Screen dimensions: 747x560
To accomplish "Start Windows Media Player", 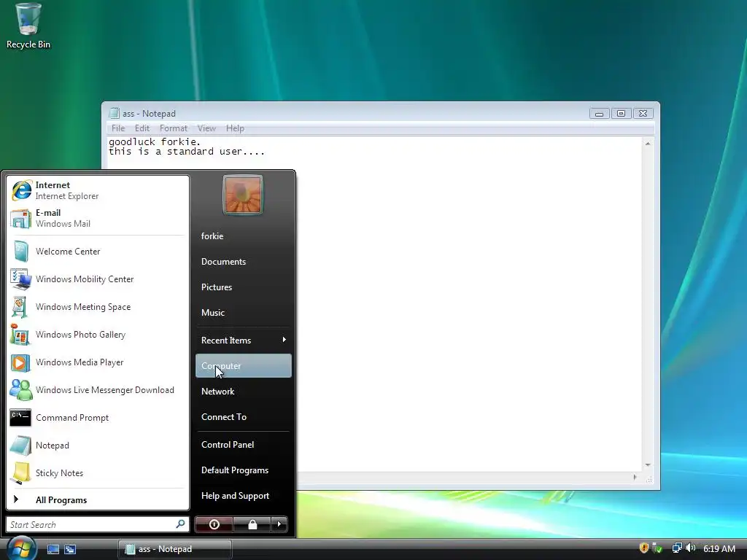I will pos(98,362).
